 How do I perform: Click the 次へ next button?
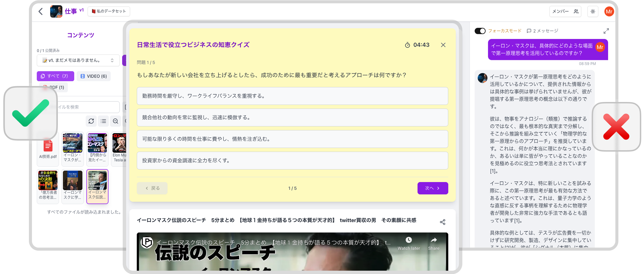(432, 188)
